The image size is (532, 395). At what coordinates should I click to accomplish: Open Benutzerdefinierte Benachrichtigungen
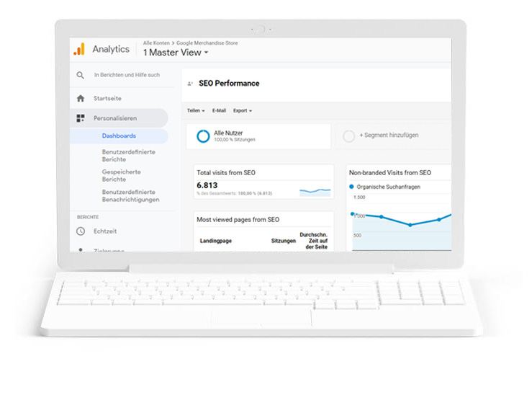pos(130,195)
